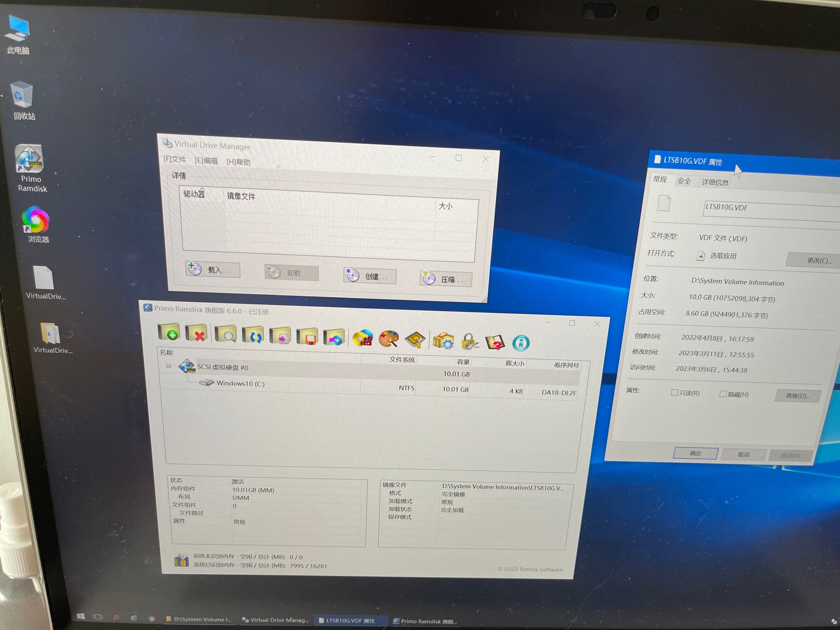Click the NTFS file system cell

click(x=406, y=388)
